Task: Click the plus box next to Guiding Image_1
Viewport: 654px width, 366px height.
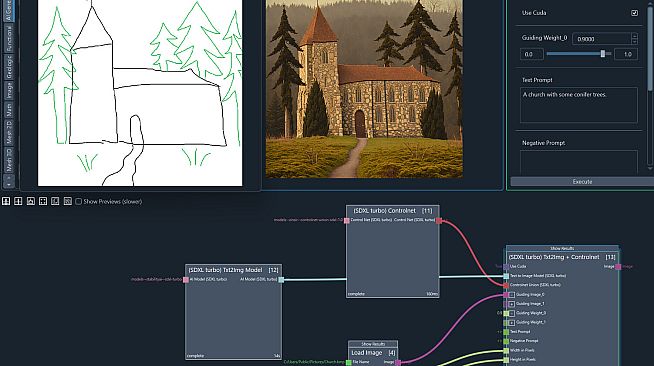Action: pos(512,304)
